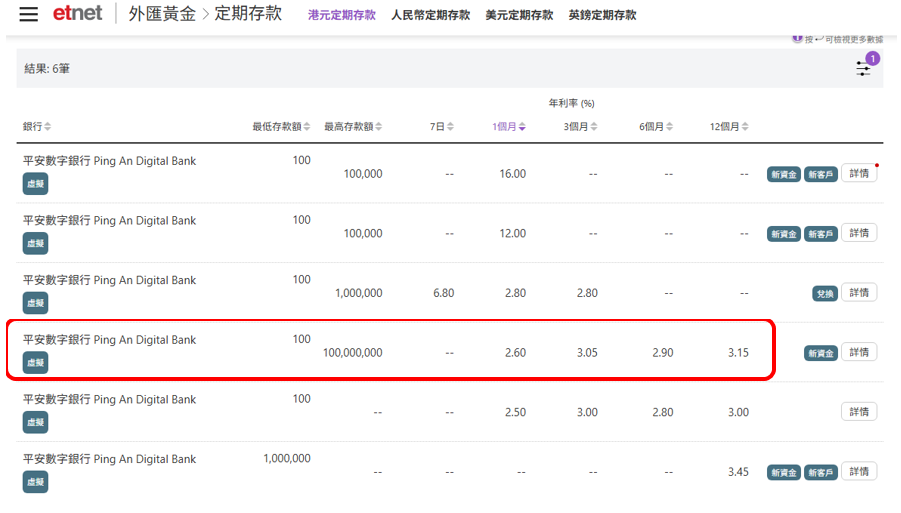The width and height of the screenshot is (901, 513).
Task: Click 兌換 tag in 6.80 row
Action: point(825,294)
